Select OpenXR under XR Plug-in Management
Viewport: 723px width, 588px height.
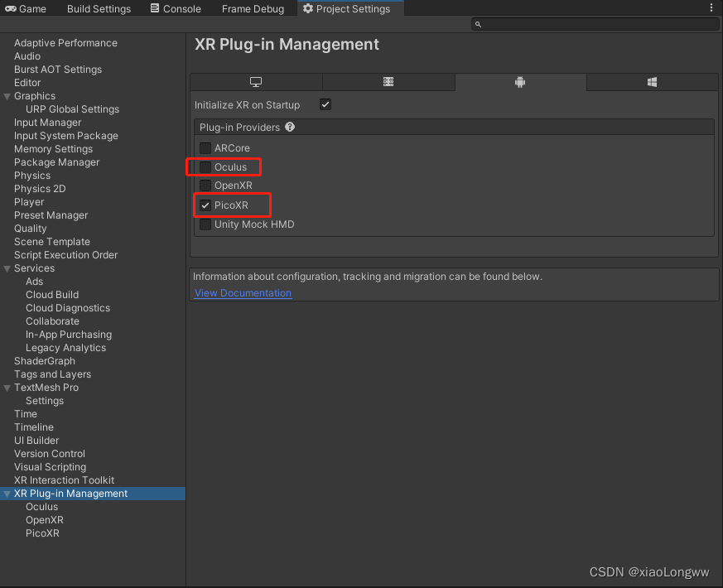pyautogui.click(x=45, y=520)
